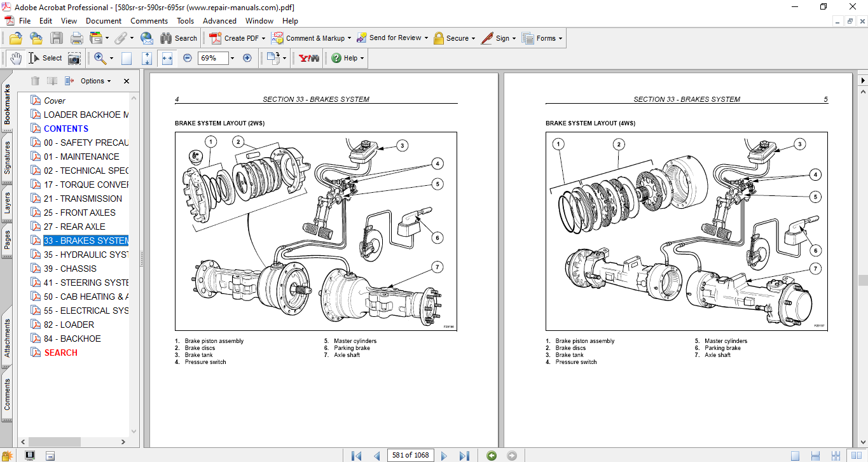
Task: Click the Snapshot tool camera icon
Action: [x=74, y=59]
